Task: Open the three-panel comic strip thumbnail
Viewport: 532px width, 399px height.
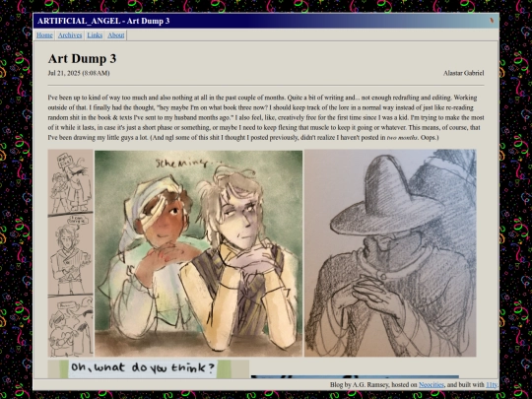Action: [x=71, y=253]
